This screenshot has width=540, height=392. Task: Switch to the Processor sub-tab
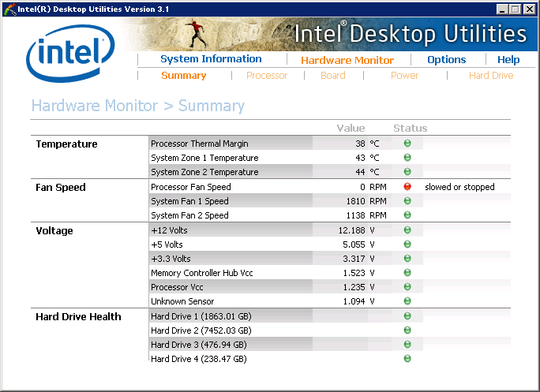[267, 76]
